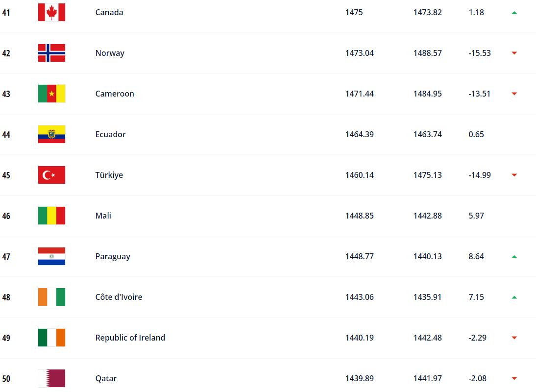
Task: Click the red down arrow for Türkiye
Action: tap(514, 175)
